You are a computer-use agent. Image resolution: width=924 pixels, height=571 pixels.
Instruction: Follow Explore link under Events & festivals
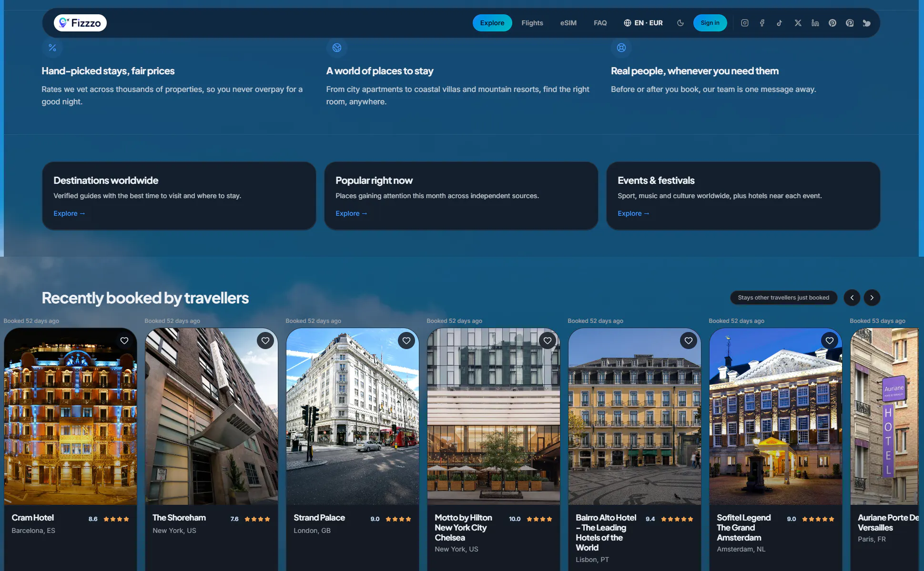pos(633,213)
